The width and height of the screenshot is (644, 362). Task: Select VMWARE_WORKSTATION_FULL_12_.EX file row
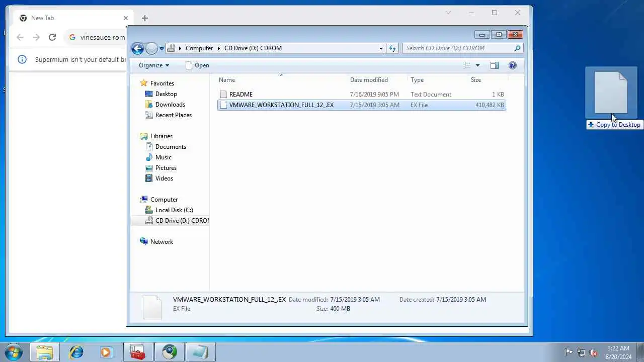pyautogui.click(x=361, y=105)
